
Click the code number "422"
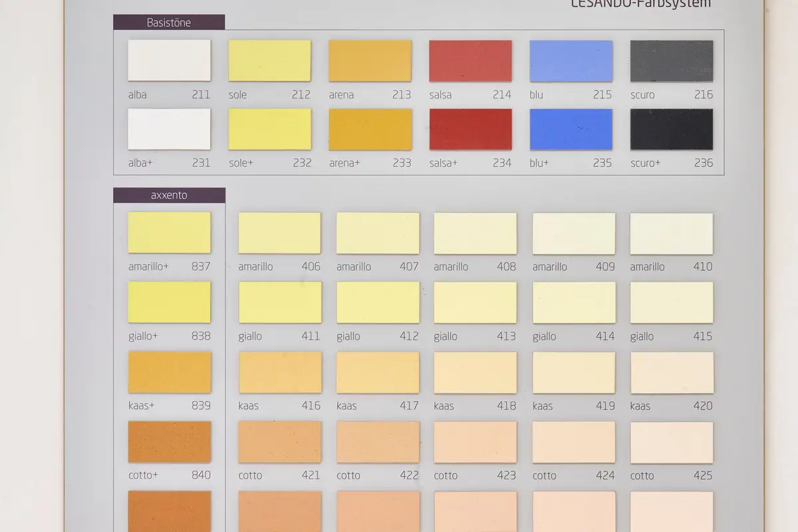click(x=409, y=475)
